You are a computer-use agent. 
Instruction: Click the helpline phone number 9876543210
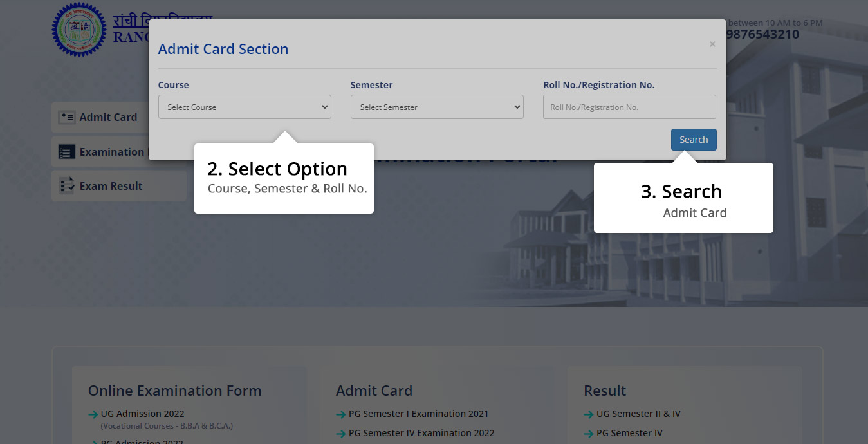click(x=762, y=35)
